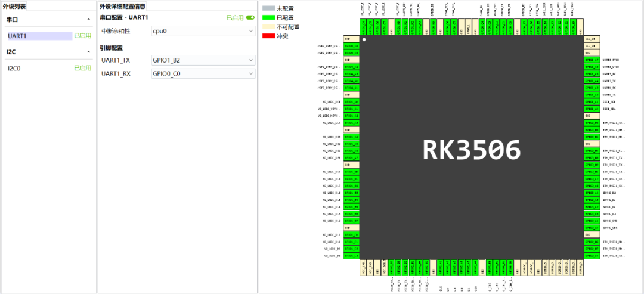Open the interrupt affinity cpu0 dropdown
This screenshot has height=294, width=644.
[204, 31]
